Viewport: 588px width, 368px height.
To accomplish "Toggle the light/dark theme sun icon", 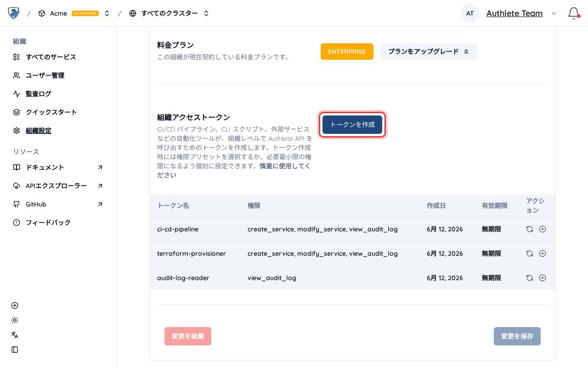I will tap(15, 320).
